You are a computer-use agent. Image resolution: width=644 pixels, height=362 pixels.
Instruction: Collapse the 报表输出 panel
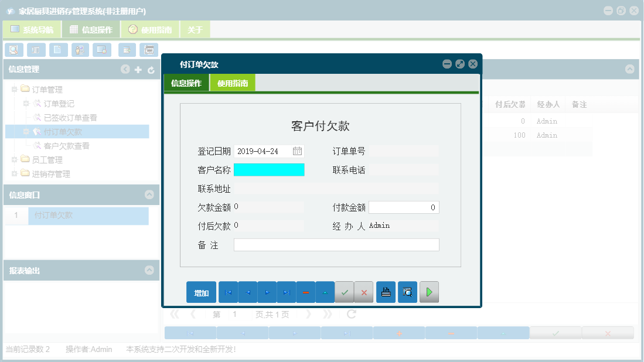149,270
